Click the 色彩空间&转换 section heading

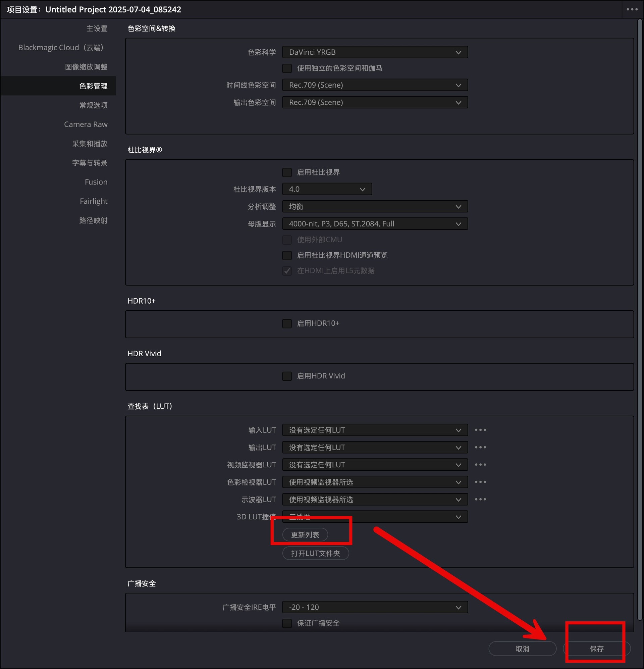pos(152,28)
